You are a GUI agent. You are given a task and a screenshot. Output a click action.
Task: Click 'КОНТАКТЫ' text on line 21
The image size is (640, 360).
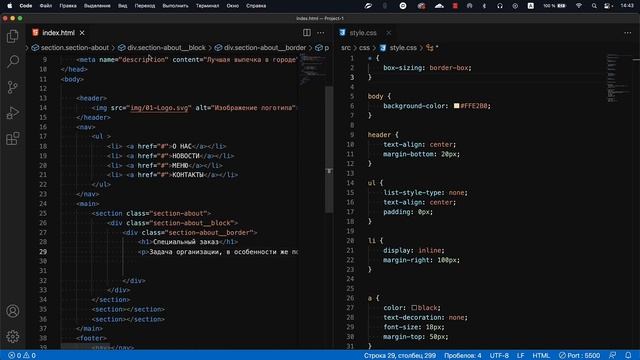click(x=188, y=175)
